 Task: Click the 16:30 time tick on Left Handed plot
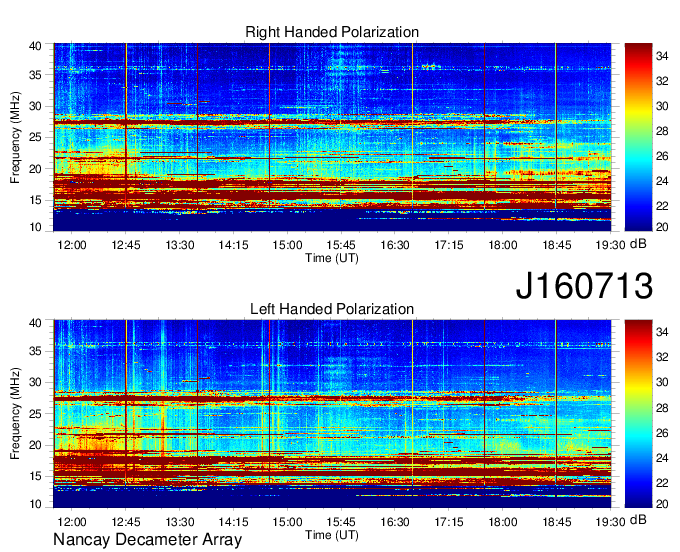pyautogui.click(x=395, y=522)
